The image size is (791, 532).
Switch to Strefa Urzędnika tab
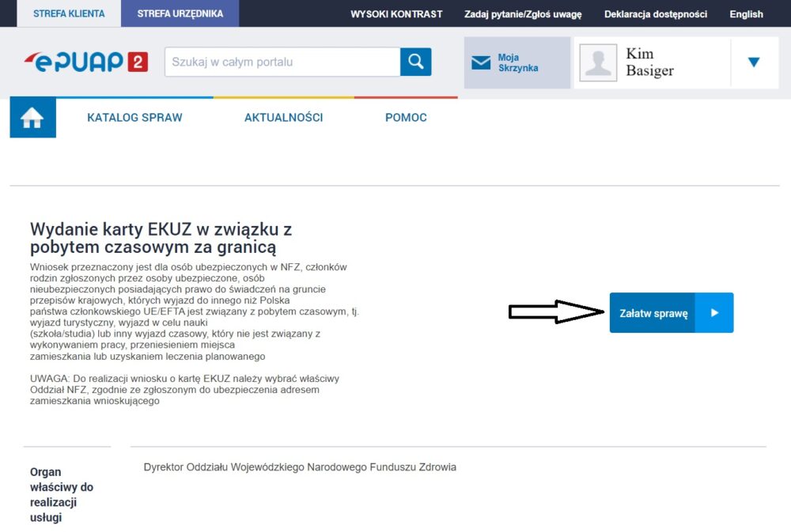pos(180,13)
